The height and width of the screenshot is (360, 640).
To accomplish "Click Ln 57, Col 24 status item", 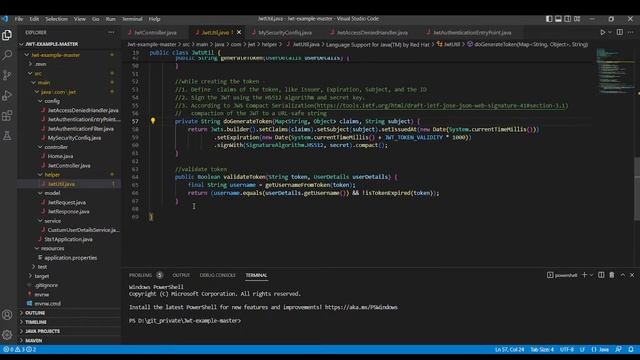I will [509, 349].
